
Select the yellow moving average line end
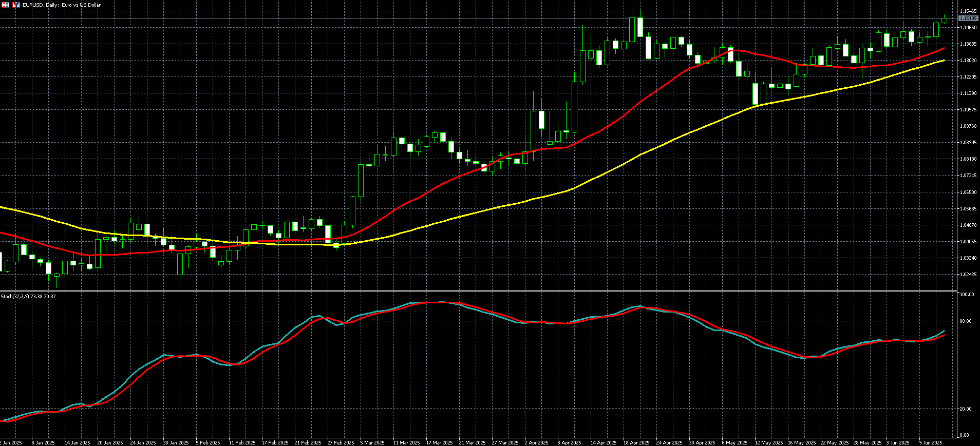pos(944,61)
